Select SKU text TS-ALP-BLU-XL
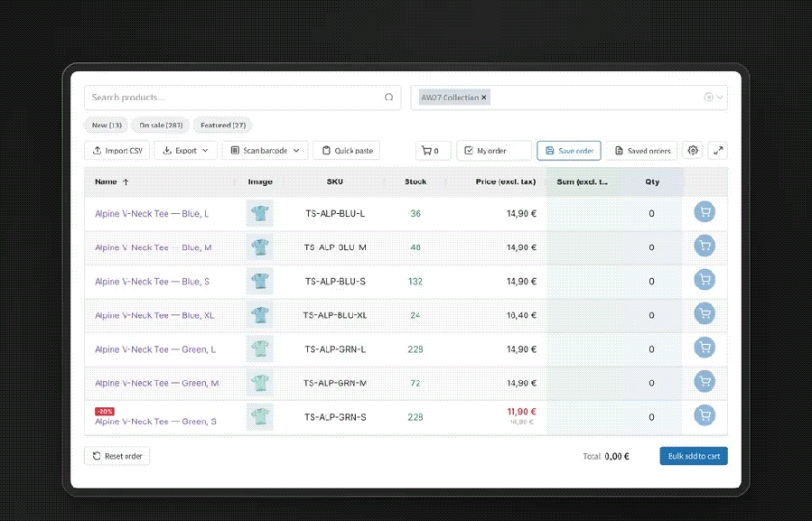Image resolution: width=812 pixels, height=521 pixels. [x=334, y=315]
